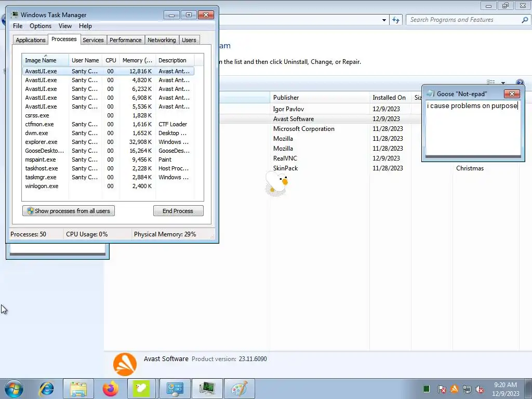Click End Process button
The image size is (532, 399).
(x=178, y=211)
